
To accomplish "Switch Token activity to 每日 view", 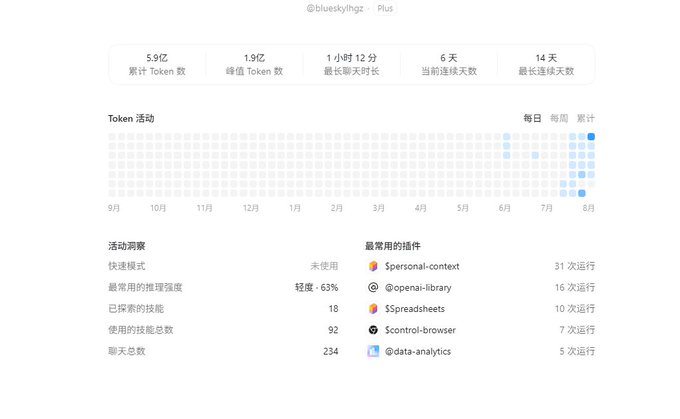I will 532,118.
